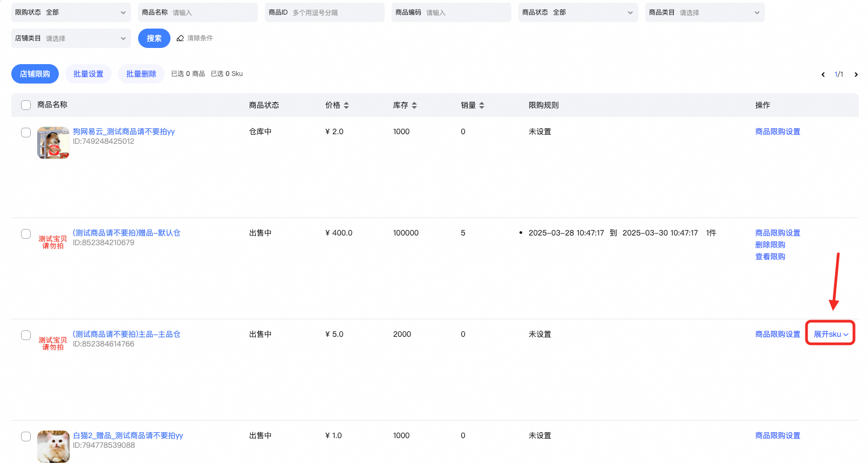
Task: Open product link 白猫2_赠品_测试商品请不要拍yy
Action: tap(128, 435)
